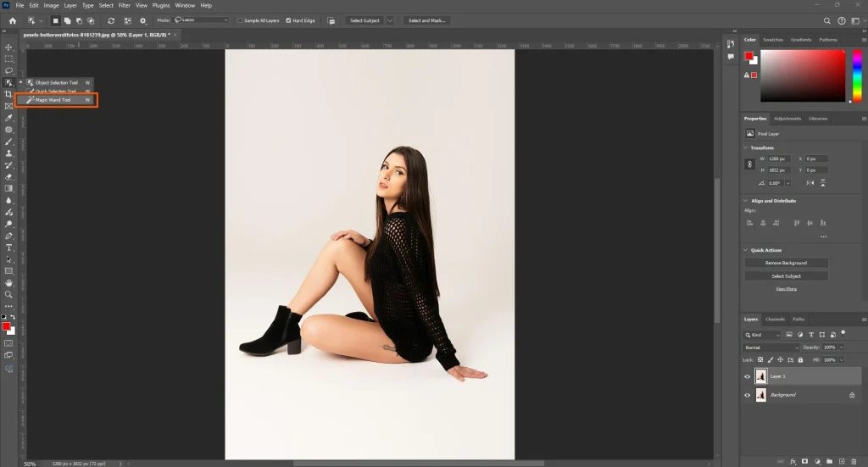
Task: Click Select and Mask button
Action: point(426,20)
